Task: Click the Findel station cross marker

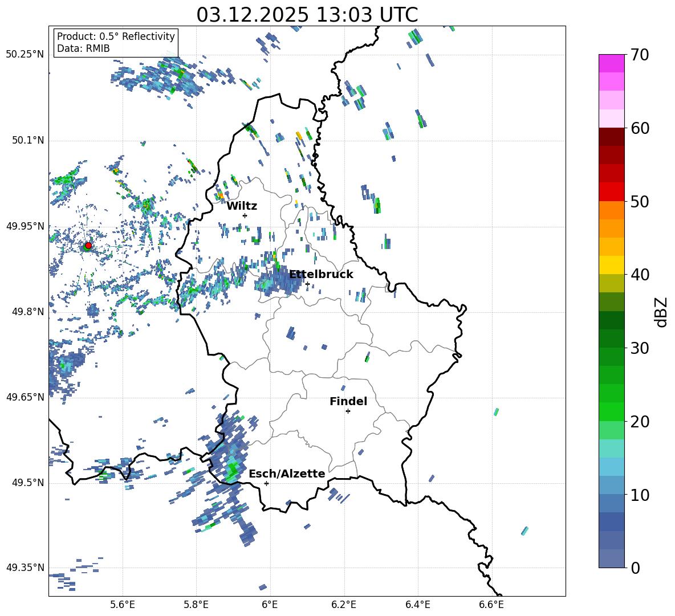Action: point(348,411)
